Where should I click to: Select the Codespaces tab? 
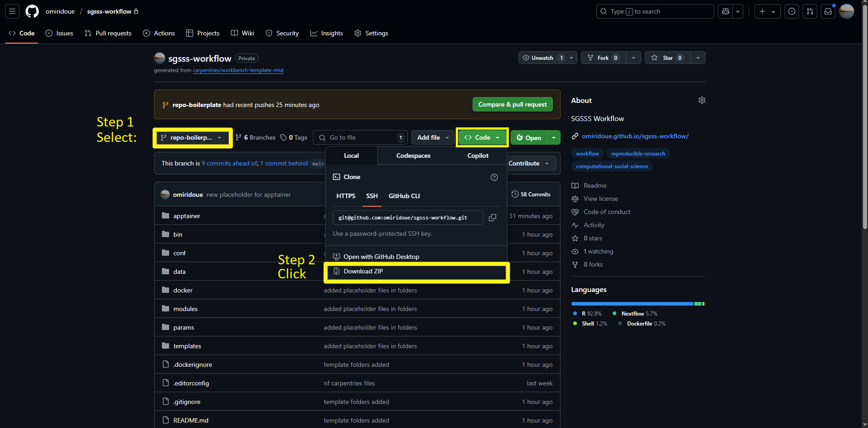(413, 156)
